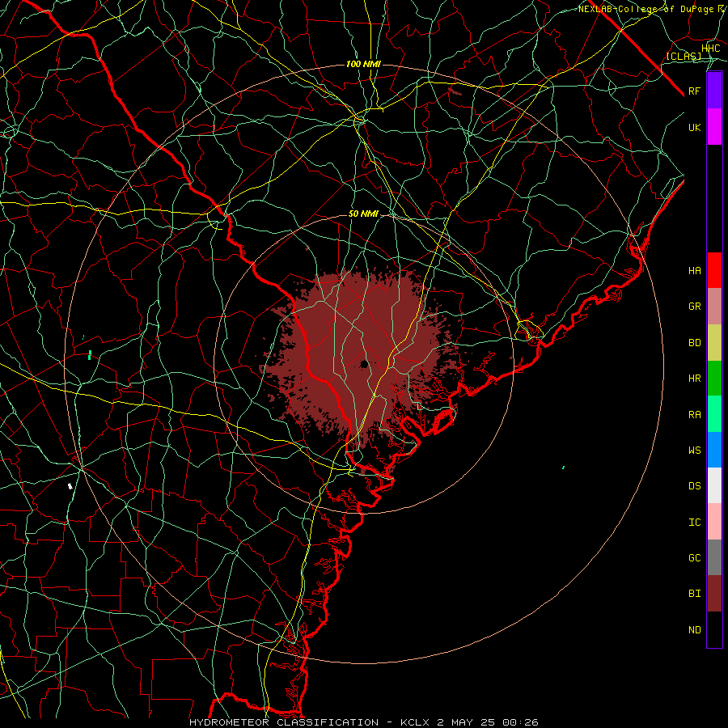Image resolution: width=728 pixels, height=728 pixels.
Task: Click the ND black legend swatch
Action: (x=714, y=629)
